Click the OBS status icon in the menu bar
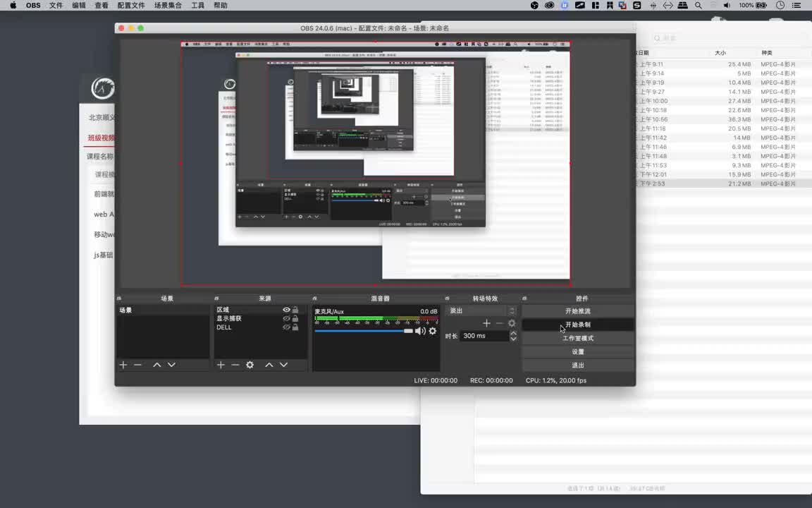This screenshot has width=812, height=508. 534,5
